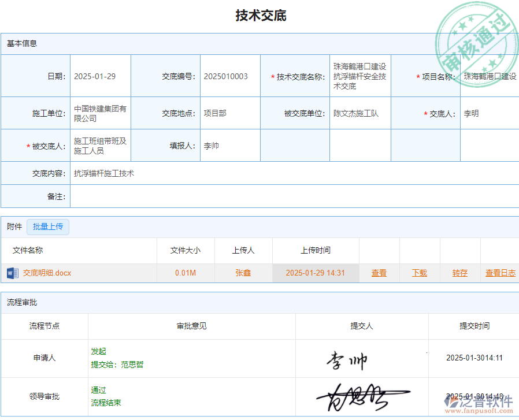Click 转存 for the attachment
Viewport: 519px width, 420px height.
[x=459, y=272]
